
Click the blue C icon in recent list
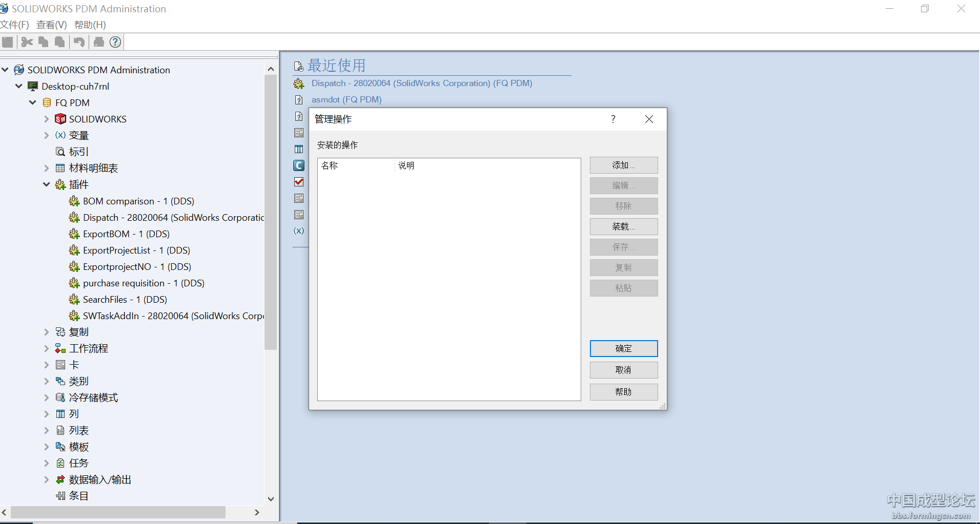(299, 165)
